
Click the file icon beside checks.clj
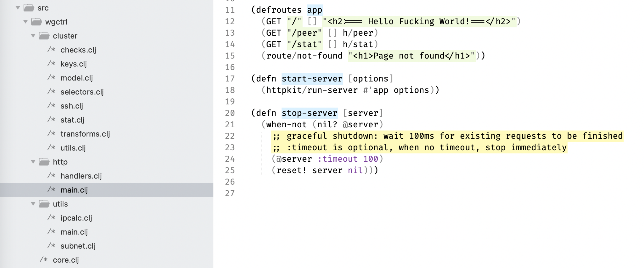pos(51,50)
